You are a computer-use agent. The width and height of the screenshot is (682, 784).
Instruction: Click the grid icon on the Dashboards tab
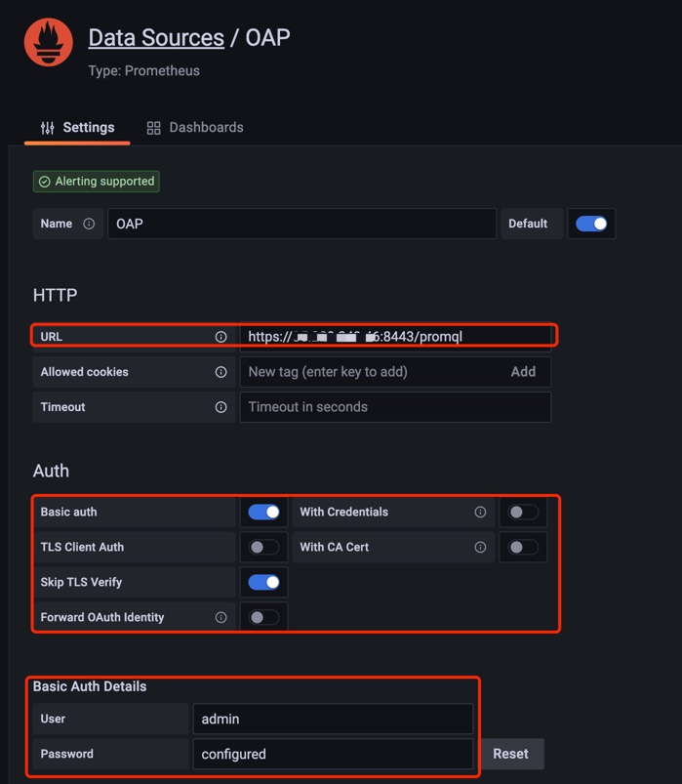pos(153,128)
